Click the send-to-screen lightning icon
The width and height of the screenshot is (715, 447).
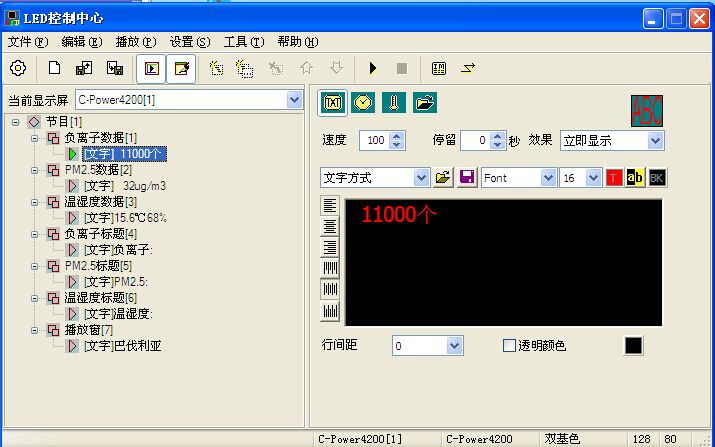point(468,69)
